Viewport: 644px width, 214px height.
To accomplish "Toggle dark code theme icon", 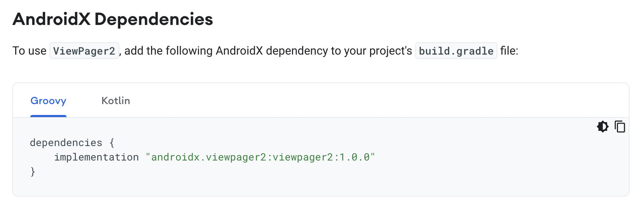I will [x=602, y=127].
